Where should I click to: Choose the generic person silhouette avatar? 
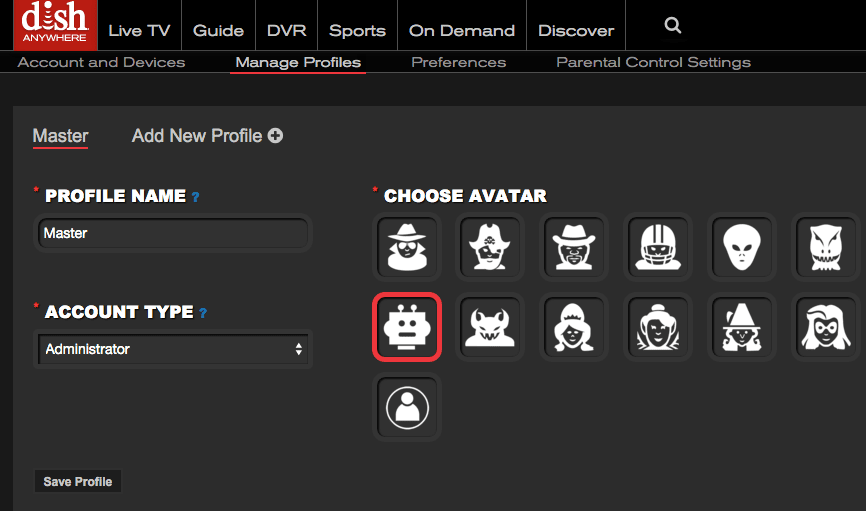(x=406, y=407)
